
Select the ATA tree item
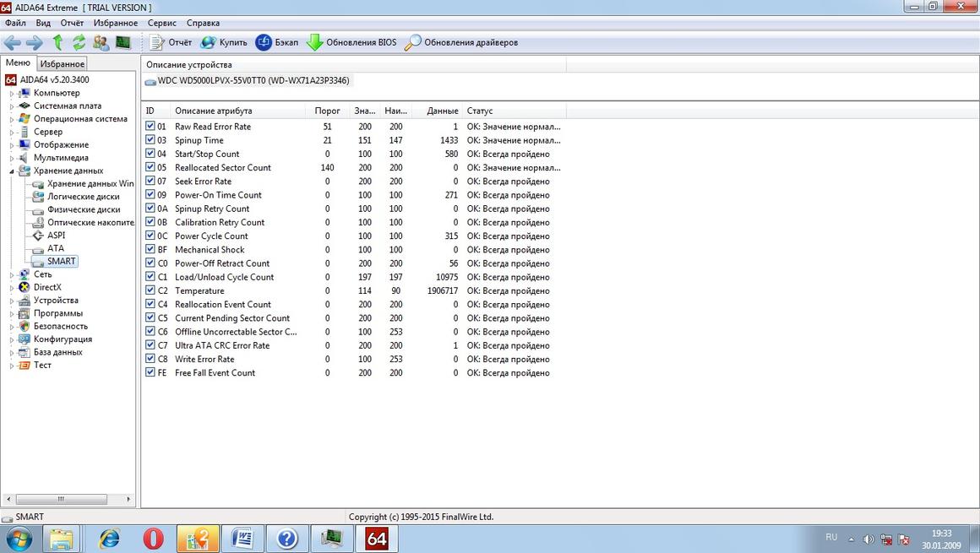point(56,248)
